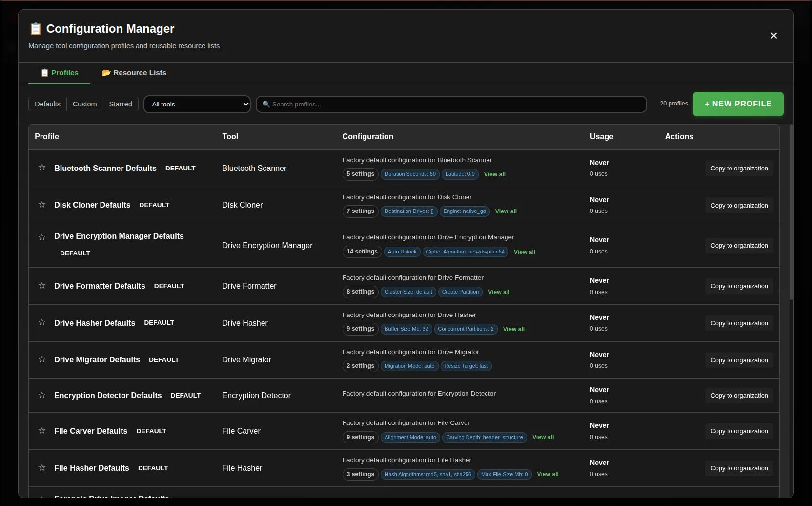Filter profiles by Custom
The image size is (812, 506).
tap(85, 104)
